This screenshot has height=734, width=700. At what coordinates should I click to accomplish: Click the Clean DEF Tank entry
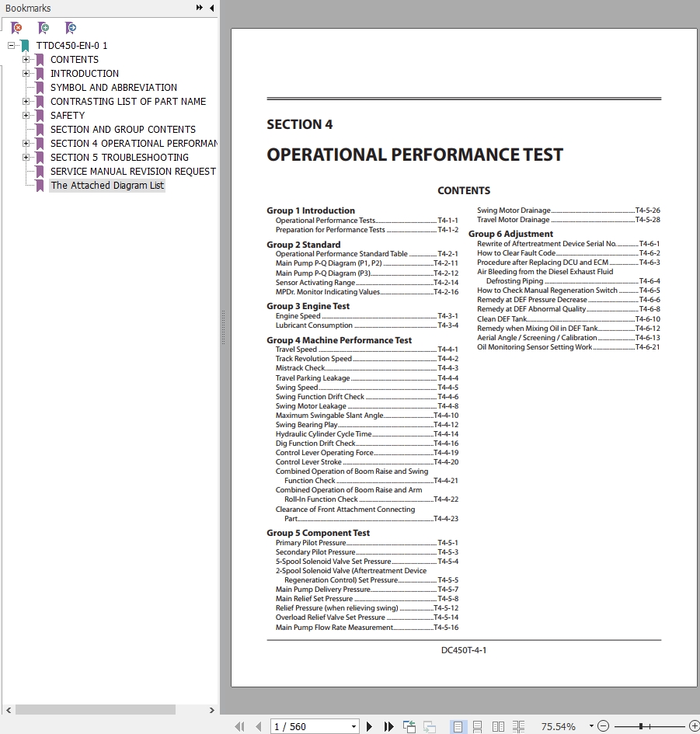point(569,318)
